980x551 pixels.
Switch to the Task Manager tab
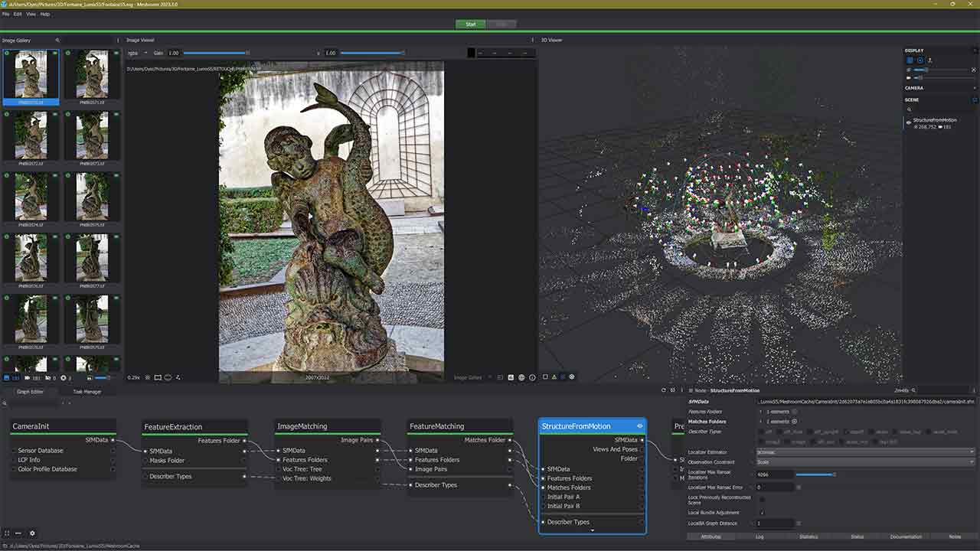click(87, 392)
